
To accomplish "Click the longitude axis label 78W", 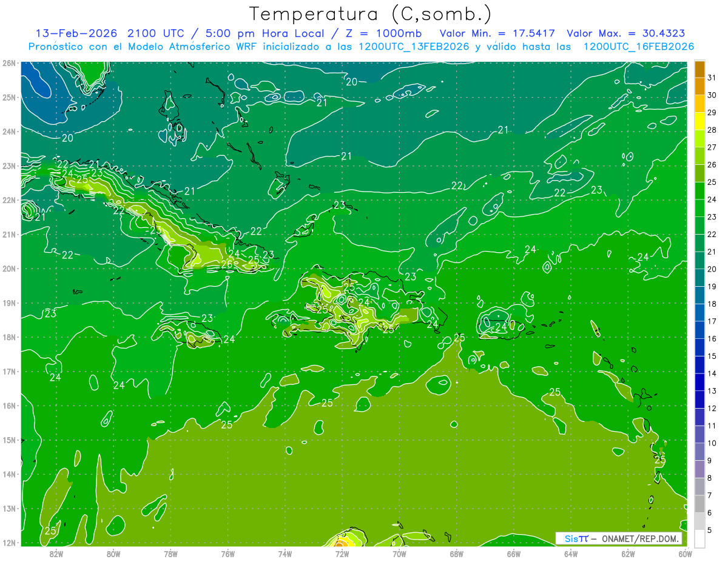I will (x=170, y=554).
